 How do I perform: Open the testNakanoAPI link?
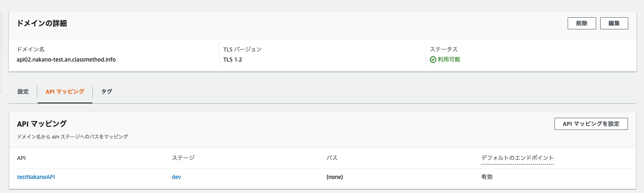(36, 177)
